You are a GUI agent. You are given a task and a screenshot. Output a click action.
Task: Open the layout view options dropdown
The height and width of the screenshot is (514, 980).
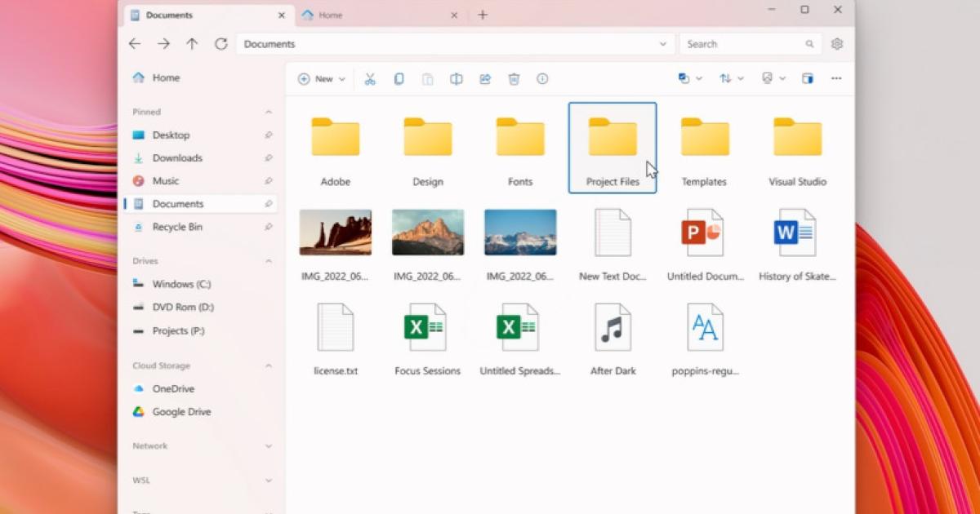773,79
